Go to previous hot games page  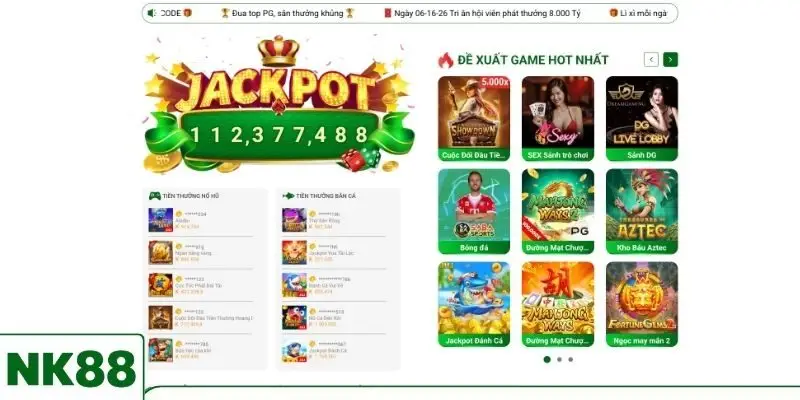651,60
